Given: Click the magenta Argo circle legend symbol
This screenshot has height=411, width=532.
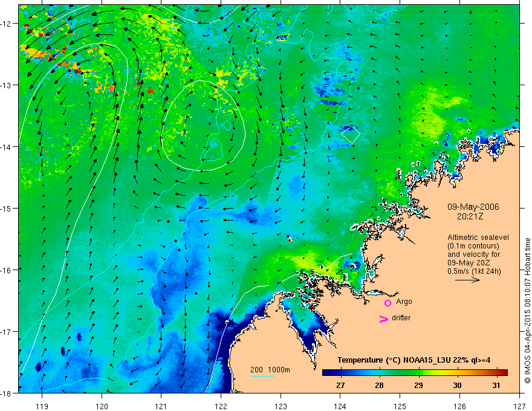Looking at the screenshot, I should tap(388, 303).
